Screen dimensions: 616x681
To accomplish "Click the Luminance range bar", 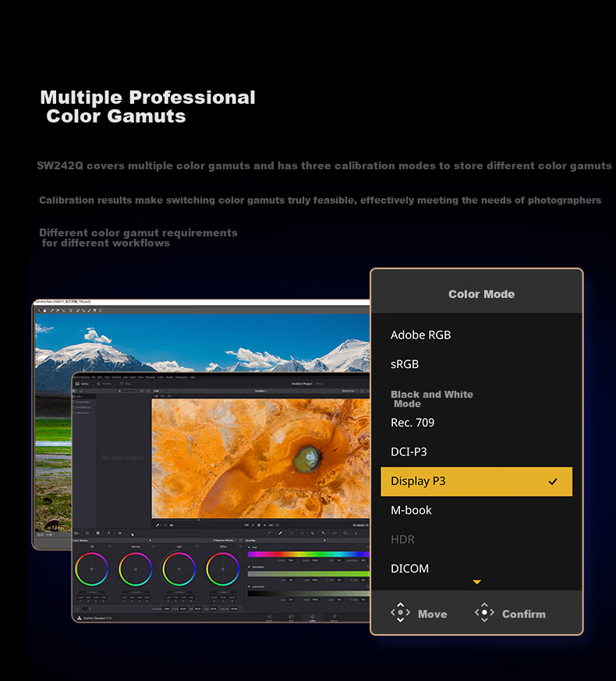I will point(309,594).
